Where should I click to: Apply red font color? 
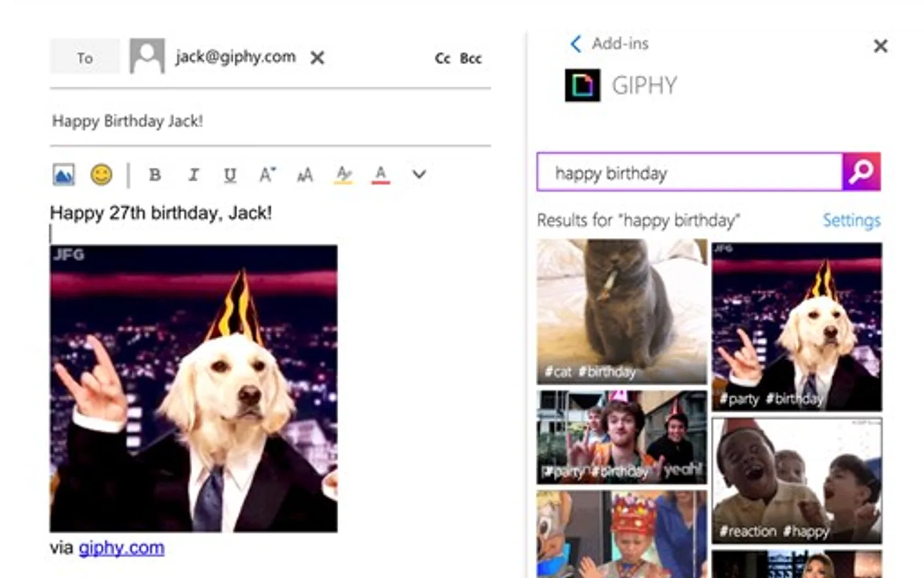(x=381, y=175)
